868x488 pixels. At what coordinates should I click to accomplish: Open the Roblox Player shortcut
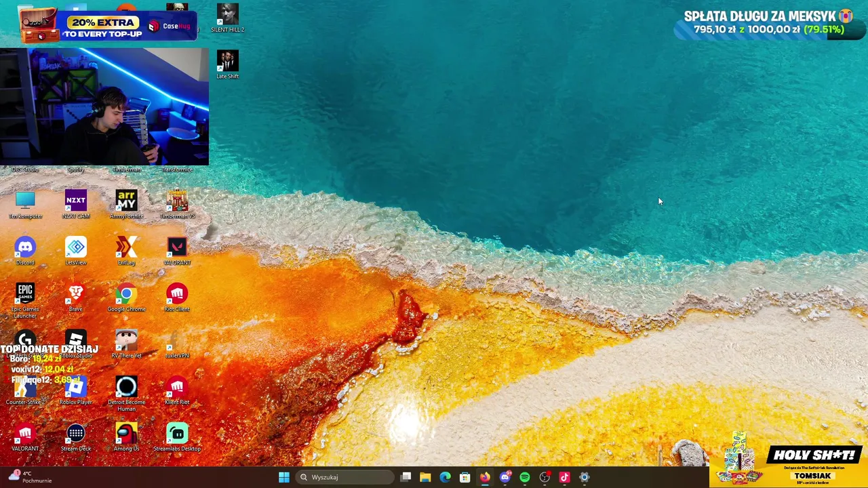pos(76,391)
